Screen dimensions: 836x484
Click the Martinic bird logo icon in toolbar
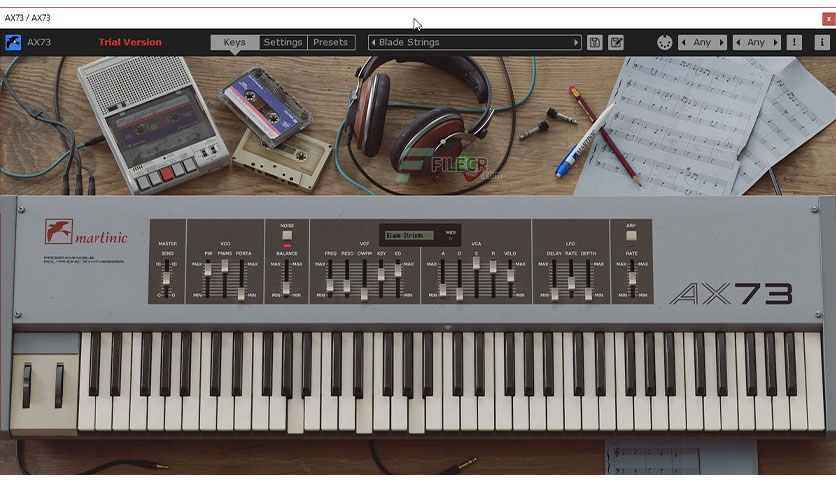coord(13,42)
